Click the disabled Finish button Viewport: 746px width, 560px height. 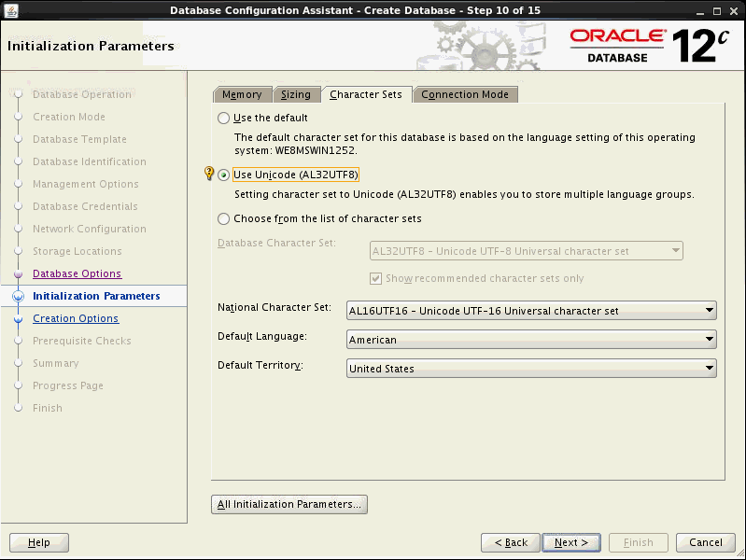[639, 542]
